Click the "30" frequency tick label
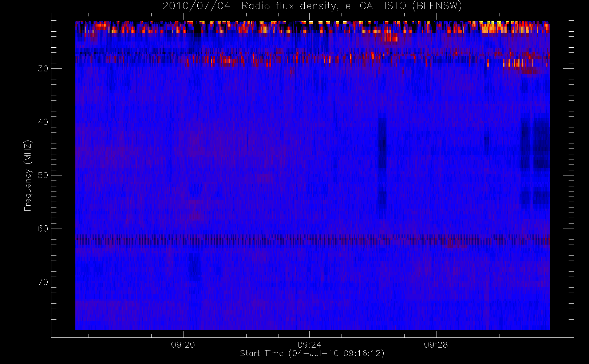Viewport: 589px width, 364px height. point(43,68)
